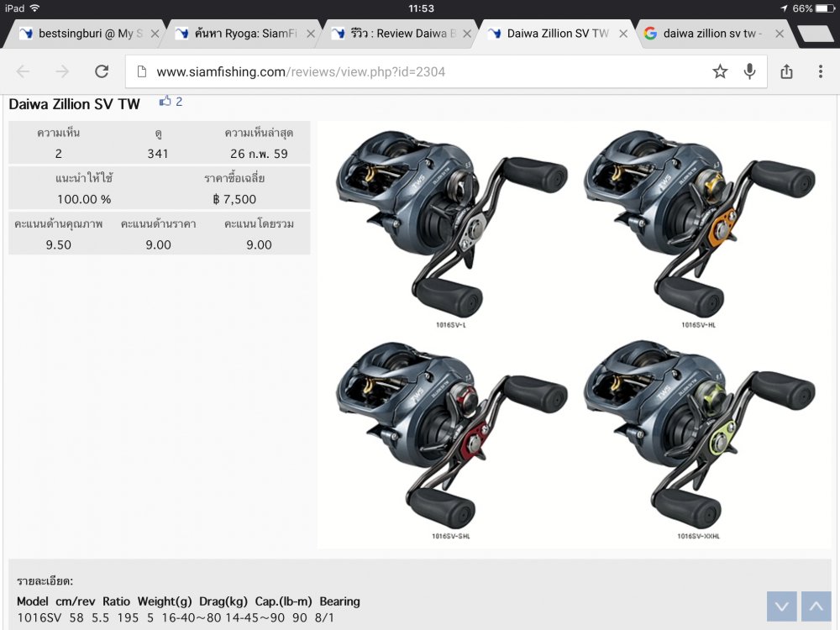Tap the 1016SV specification row
The image size is (840, 630).
(x=176, y=617)
